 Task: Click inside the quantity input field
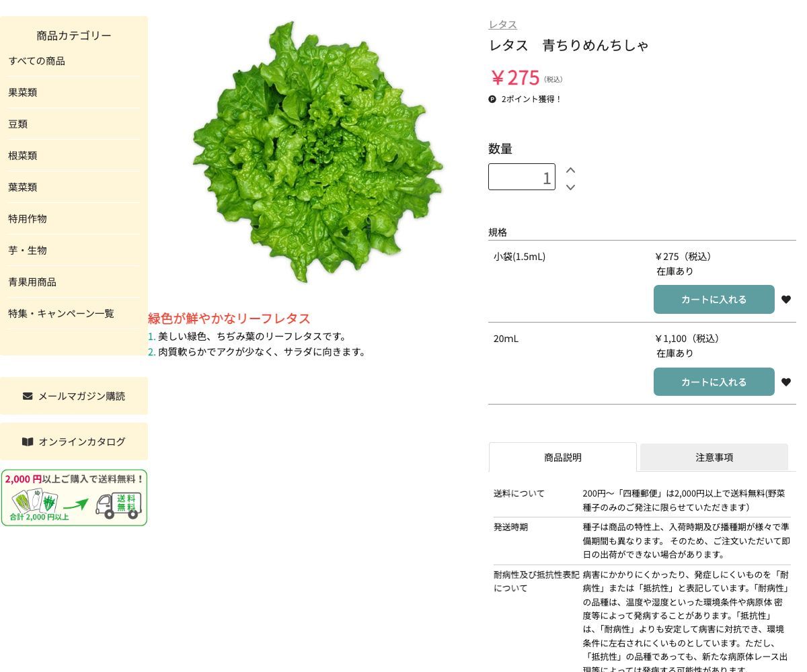click(522, 177)
